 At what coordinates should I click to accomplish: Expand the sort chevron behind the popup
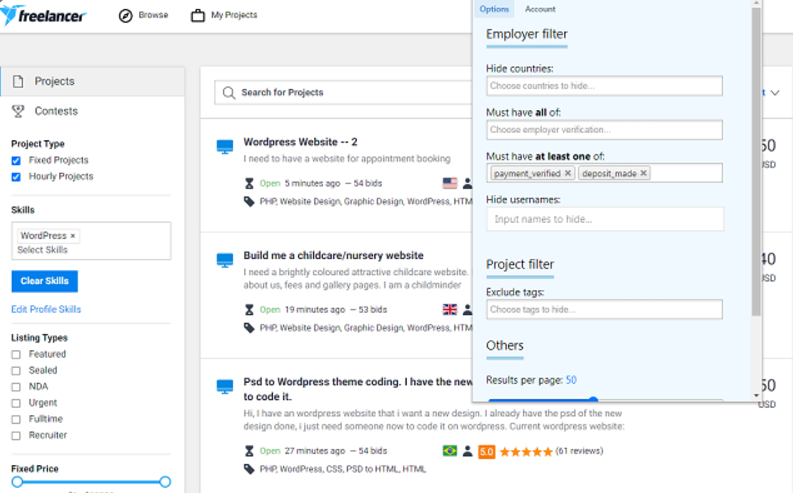coord(775,93)
